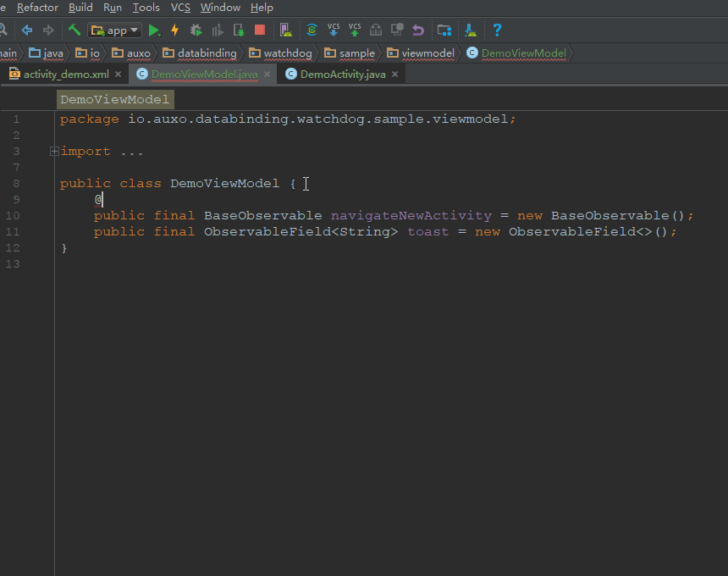Click the purple Revert arrow icon
This screenshot has width=728, height=576.
(418, 30)
